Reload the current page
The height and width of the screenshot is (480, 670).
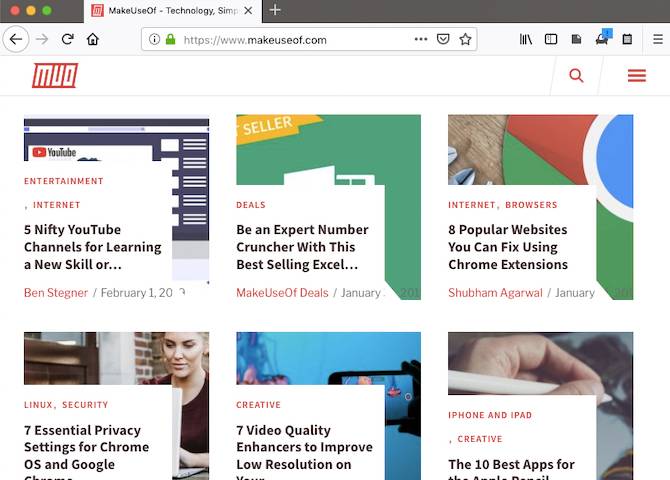pos(68,39)
